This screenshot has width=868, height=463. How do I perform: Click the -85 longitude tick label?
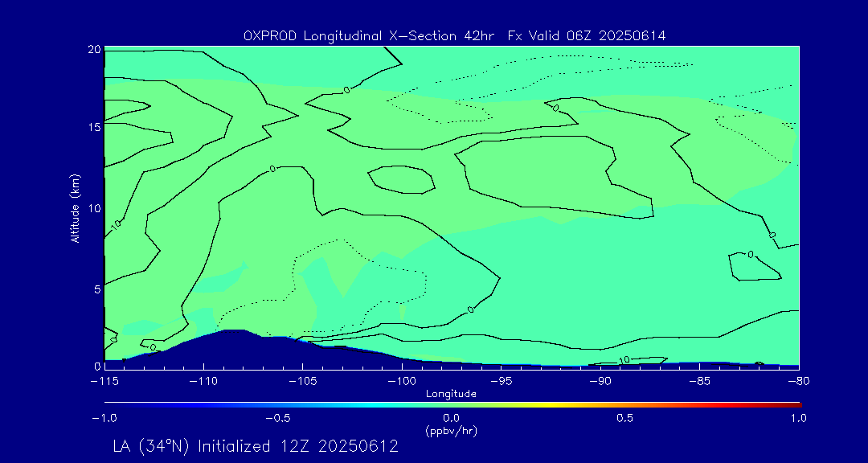coord(699,382)
